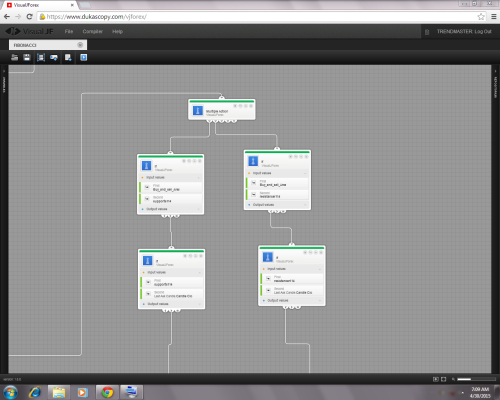The height and width of the screenshot is (400, 500).
Task: Click the save floppy disk toolbar icon
Action: click(27, 57)
